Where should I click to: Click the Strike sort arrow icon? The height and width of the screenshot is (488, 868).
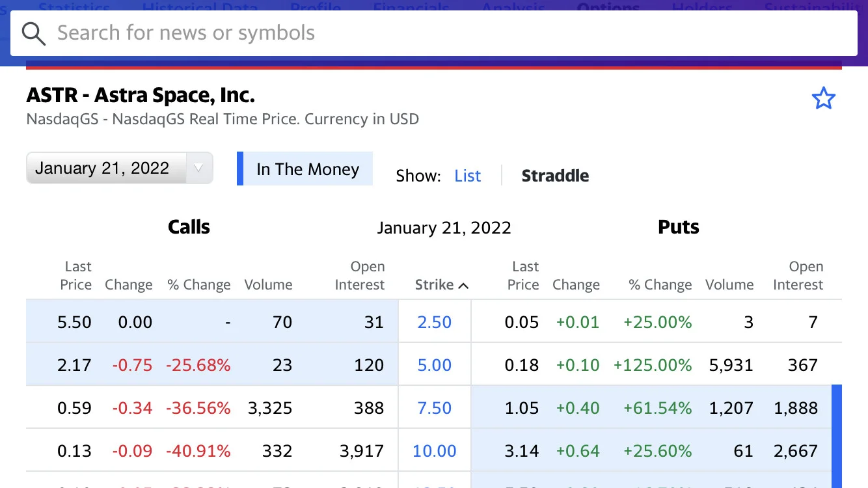[x=463, y=286]
